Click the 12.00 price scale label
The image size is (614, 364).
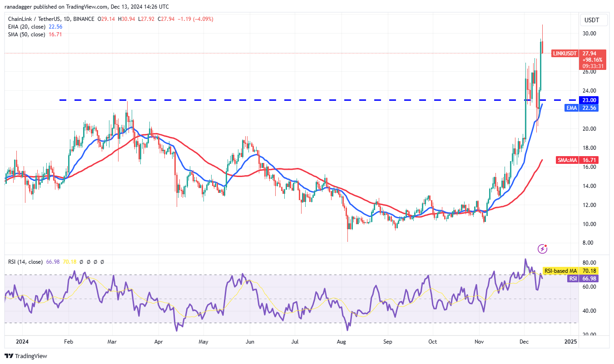click(589, 205)
